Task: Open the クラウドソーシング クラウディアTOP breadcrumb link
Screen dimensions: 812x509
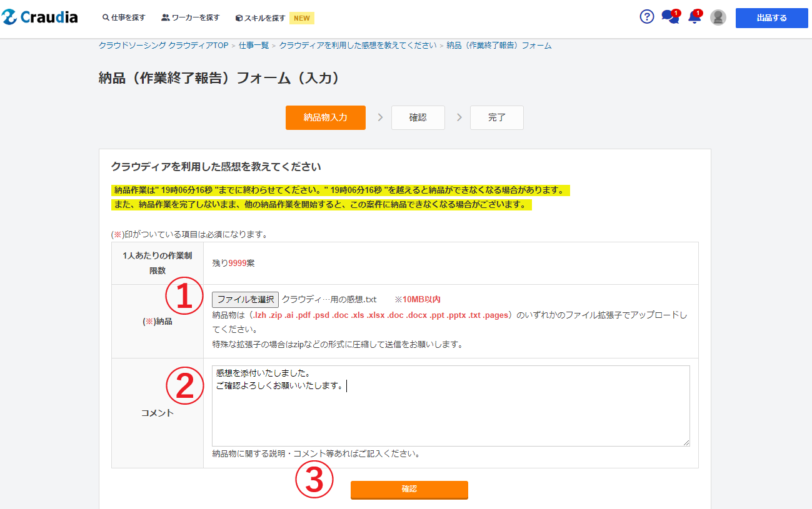Action: click(163, 46)
